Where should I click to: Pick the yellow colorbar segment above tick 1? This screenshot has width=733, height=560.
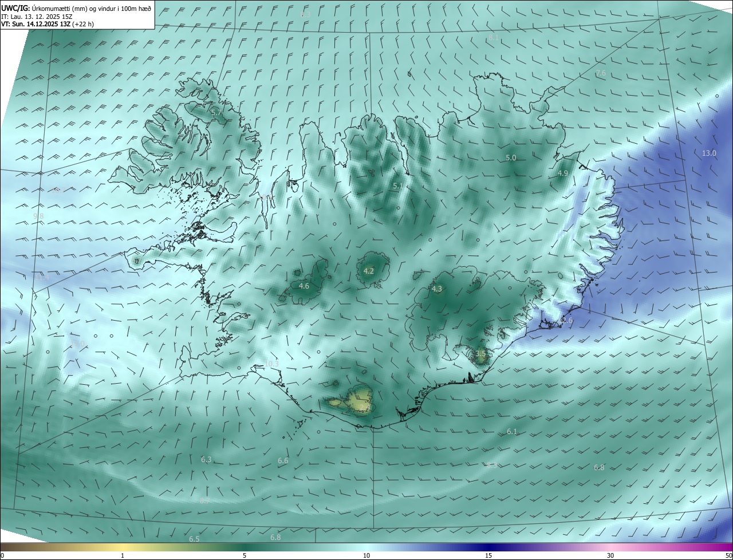(123, 547)
